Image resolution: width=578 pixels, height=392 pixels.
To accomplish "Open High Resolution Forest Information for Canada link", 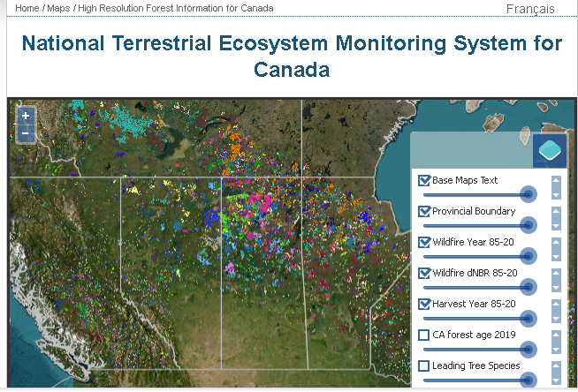I will click(176, 8).
